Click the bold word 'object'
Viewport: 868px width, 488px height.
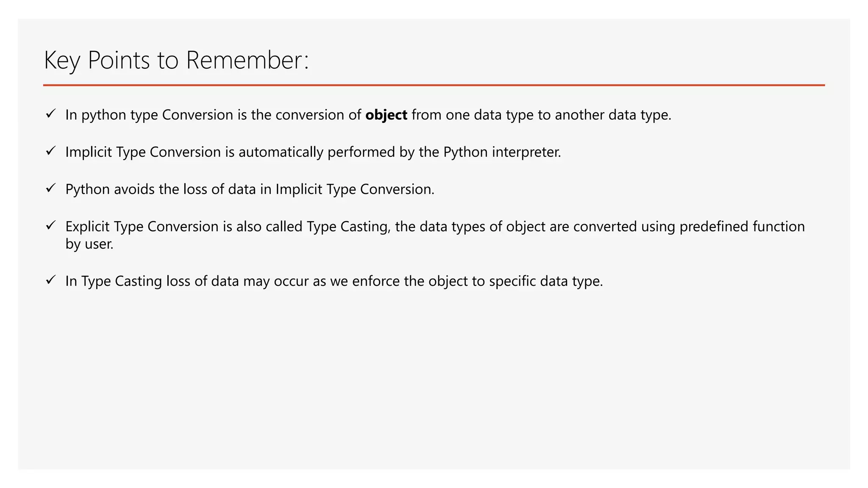point(386,115)
